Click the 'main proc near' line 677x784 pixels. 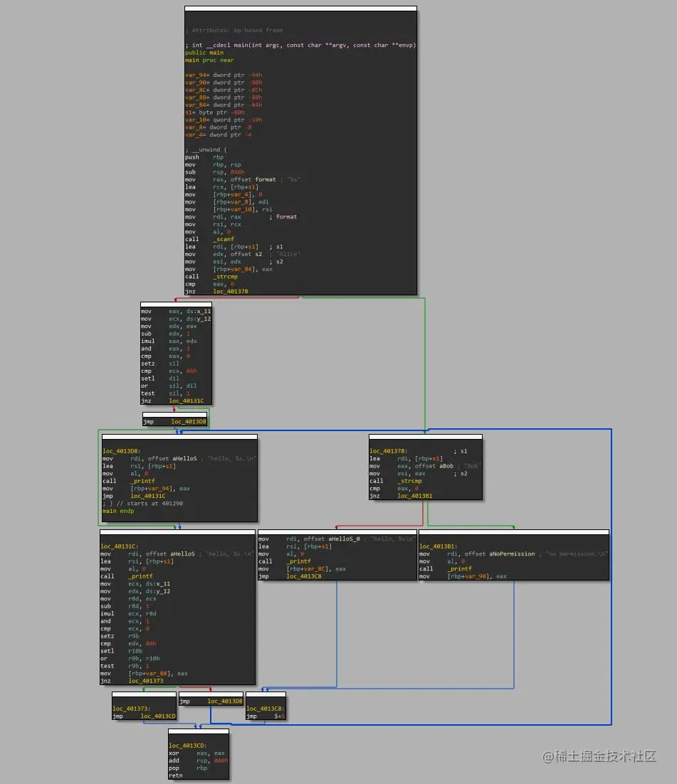pyautogui.click(x=209, y=60)
